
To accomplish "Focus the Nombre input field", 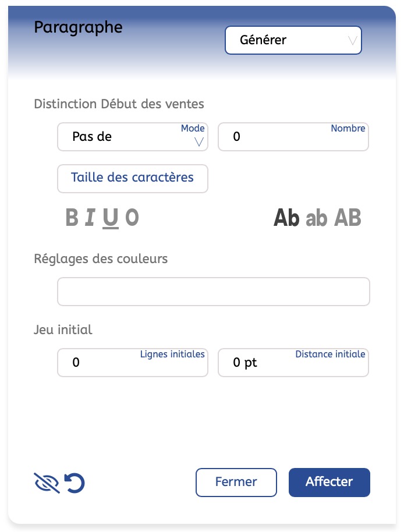I will click(293, 137).
